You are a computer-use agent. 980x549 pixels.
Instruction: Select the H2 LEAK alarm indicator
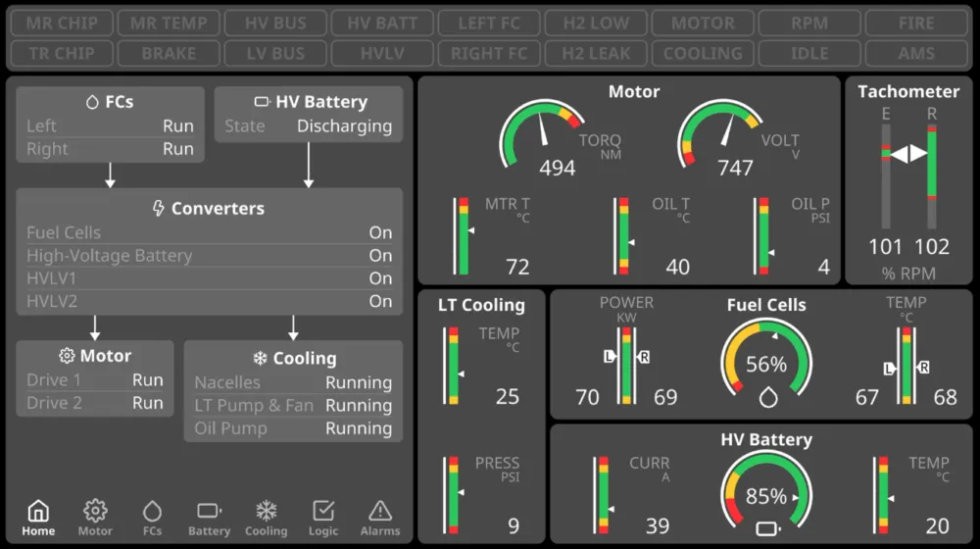[596, 53]
